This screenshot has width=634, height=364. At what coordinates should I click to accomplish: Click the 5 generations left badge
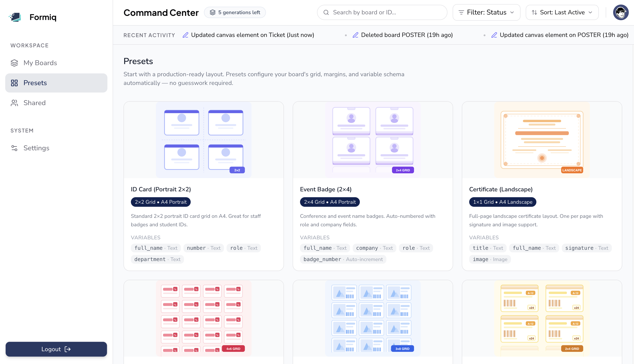235,12
